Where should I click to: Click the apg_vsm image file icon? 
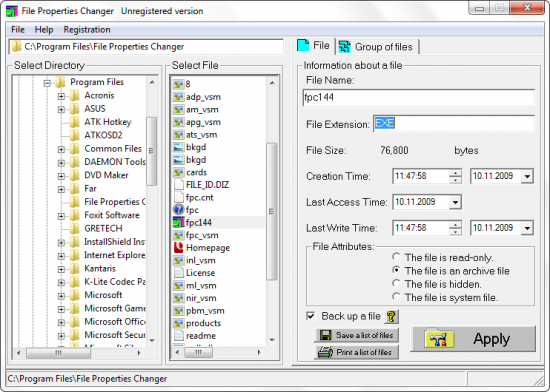pyautogui.click(x=179, y=122)
